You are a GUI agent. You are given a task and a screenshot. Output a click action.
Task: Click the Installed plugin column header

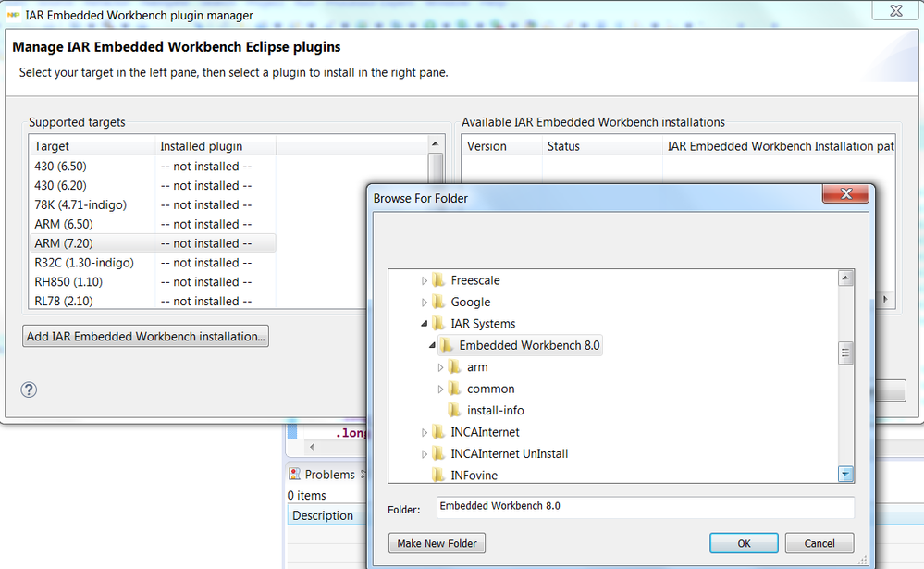[x=216, y=146]
